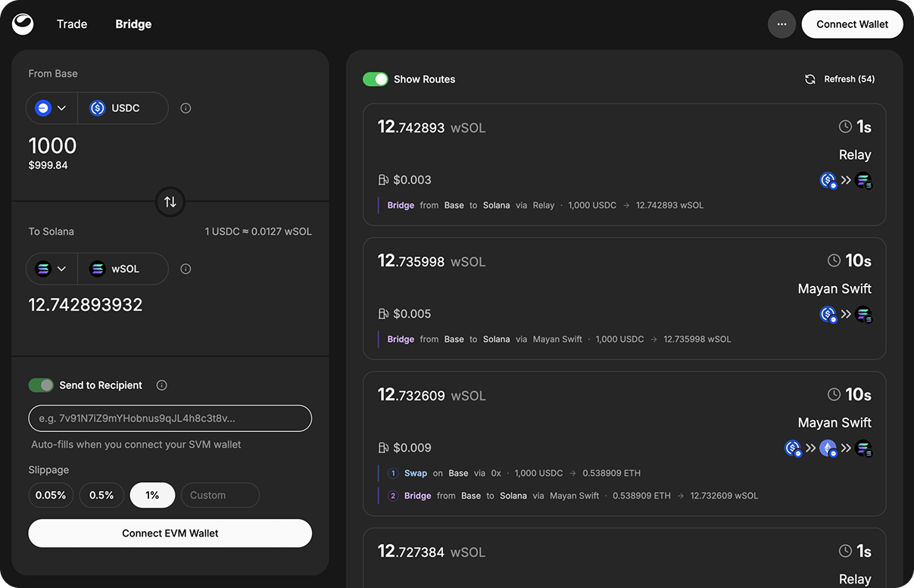Viewport: 914px width, 588px height.
Task: Click the USDC token icon in 12.735998 route
Action: 828,314
